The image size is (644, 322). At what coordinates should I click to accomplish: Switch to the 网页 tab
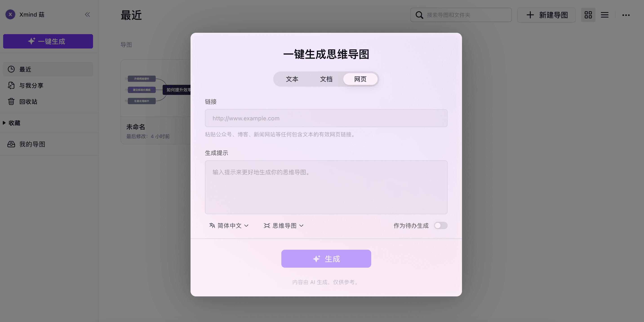coord(360,79)
